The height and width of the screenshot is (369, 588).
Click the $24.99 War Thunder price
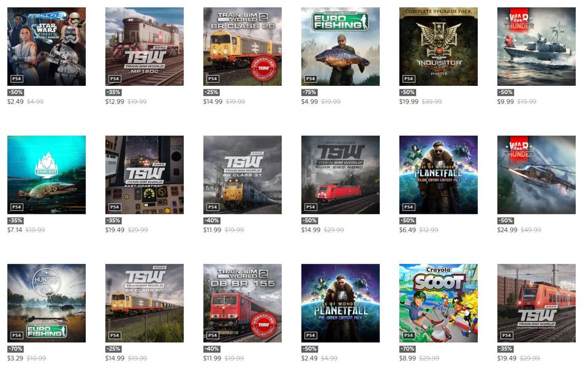pos(507,230)
